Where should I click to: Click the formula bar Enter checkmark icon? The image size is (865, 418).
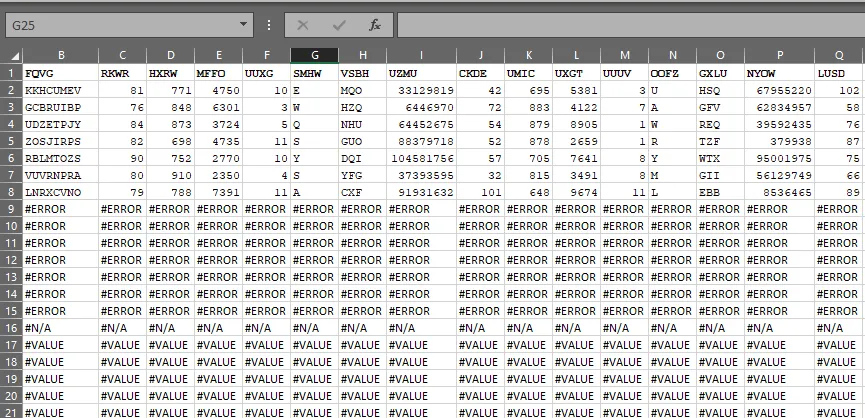[x=339, y=25]
